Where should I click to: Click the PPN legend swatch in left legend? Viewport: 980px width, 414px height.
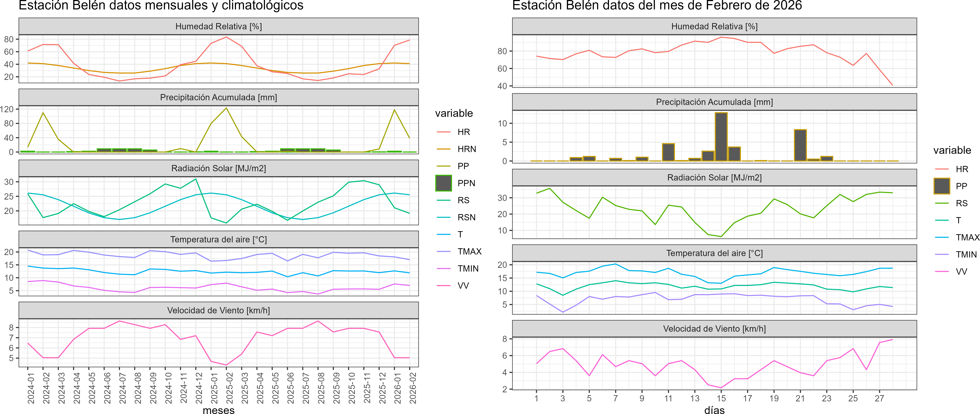[x=443, y=183]
